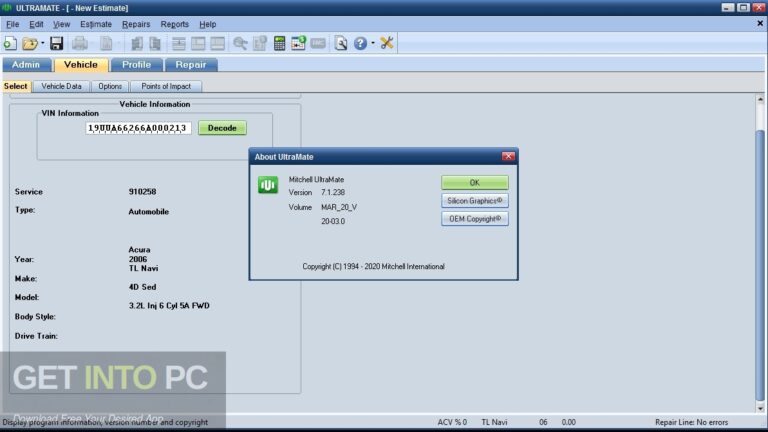Select the Select sub-tab

coord(16,86)
